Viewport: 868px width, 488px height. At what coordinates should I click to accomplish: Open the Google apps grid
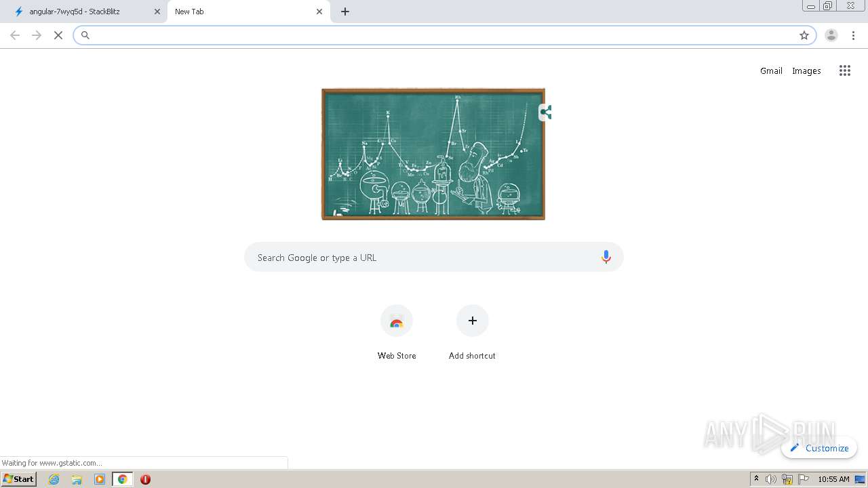coord(844,70)
